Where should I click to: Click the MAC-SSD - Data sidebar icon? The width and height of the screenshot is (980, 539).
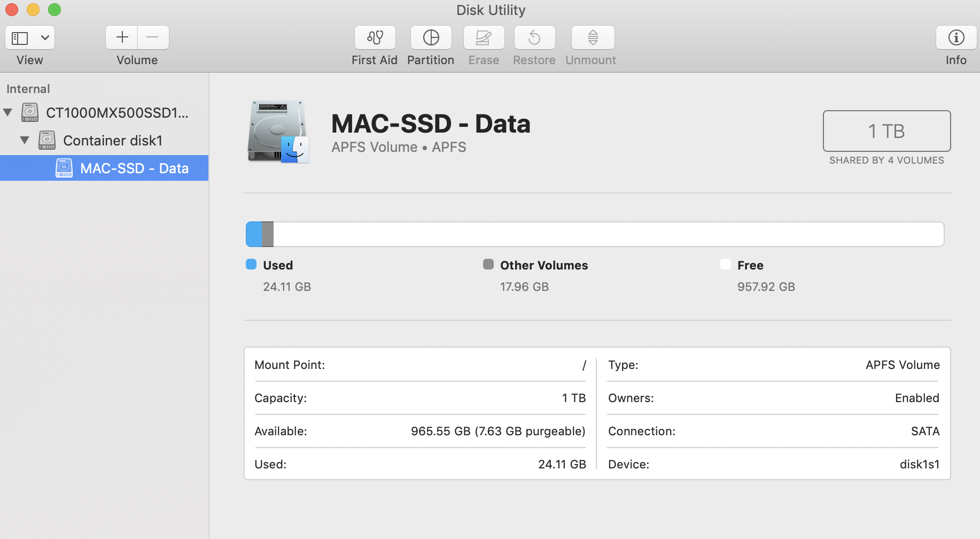(x=64, y=168)
